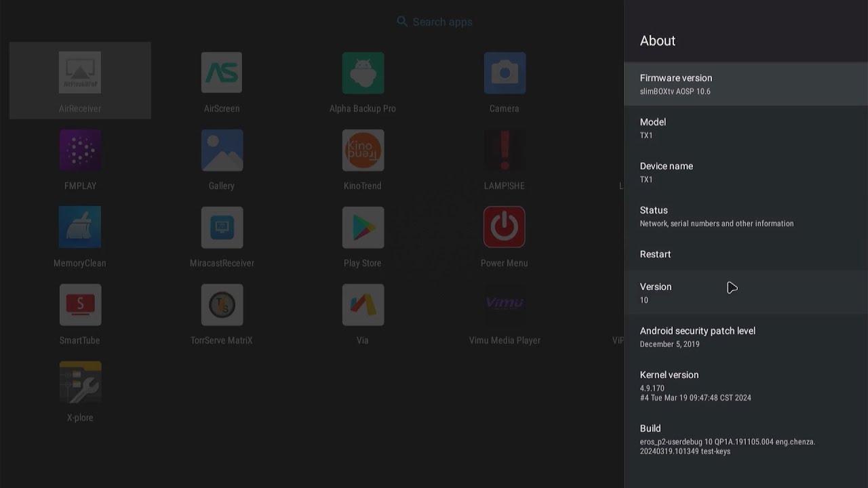Select Android security patch level entry
Image resolution: width=868 pixels, height=488 pixels.
746,337
